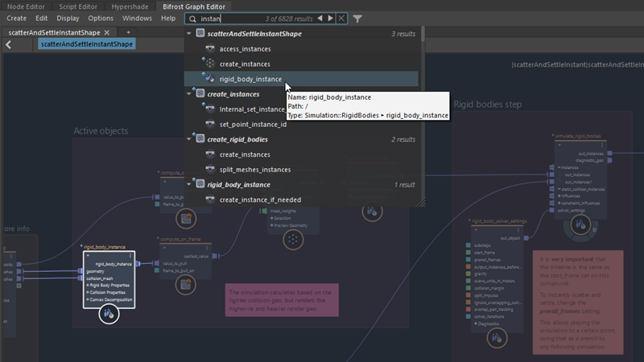
Task: Expand Convex Decomposition port group
Action: coord(88,299)
